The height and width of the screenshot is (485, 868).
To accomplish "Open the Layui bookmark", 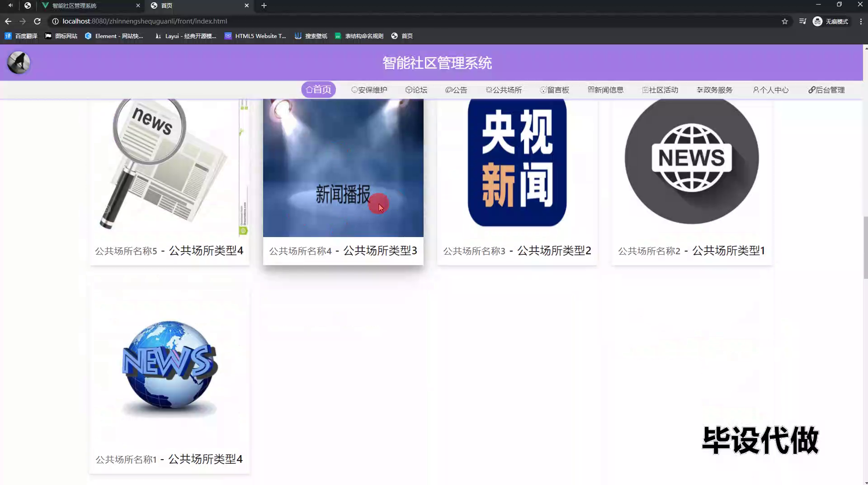I will tap(185, 36).
